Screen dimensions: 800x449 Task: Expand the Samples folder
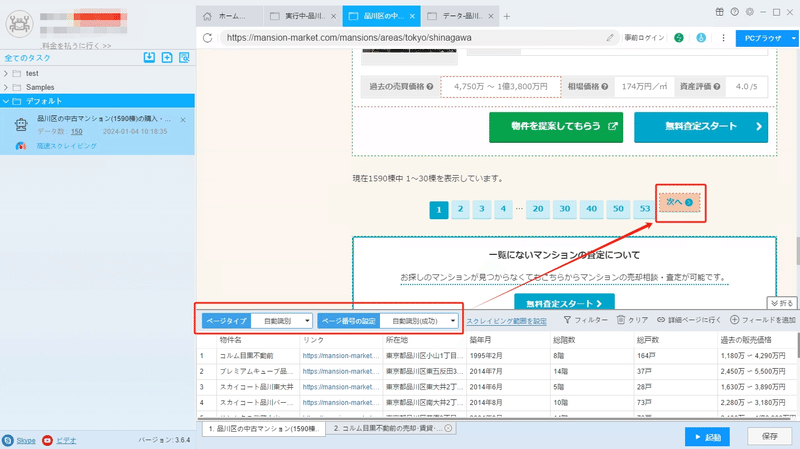[x=6, y=87]
